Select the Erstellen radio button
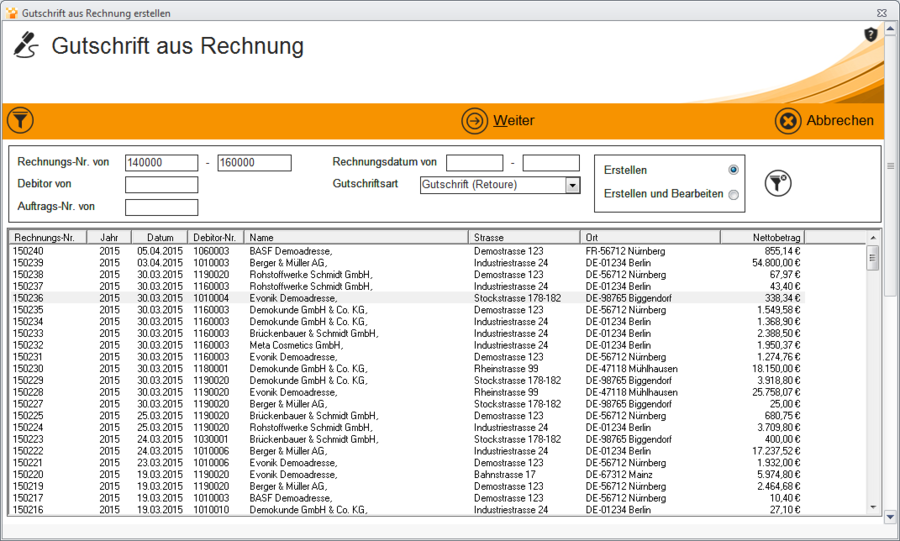The width and height of the screenshot is (900, 541). pos(733,170)
